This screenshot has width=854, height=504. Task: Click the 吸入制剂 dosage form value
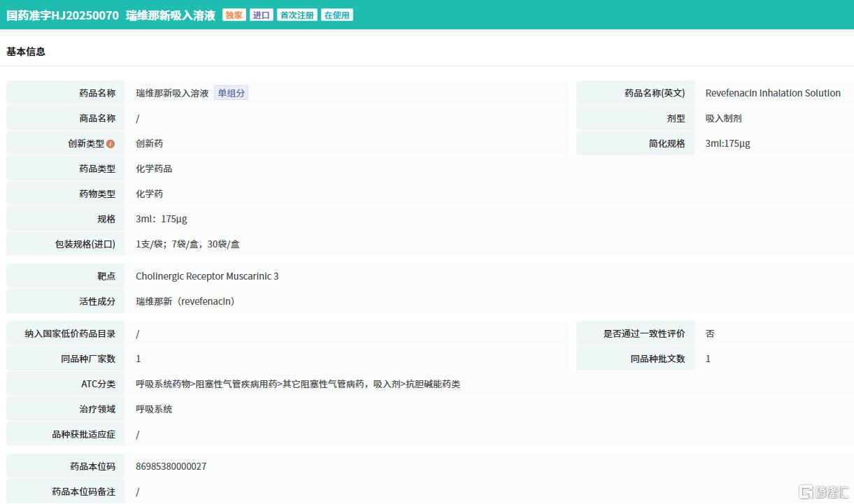tap(723, 118)
